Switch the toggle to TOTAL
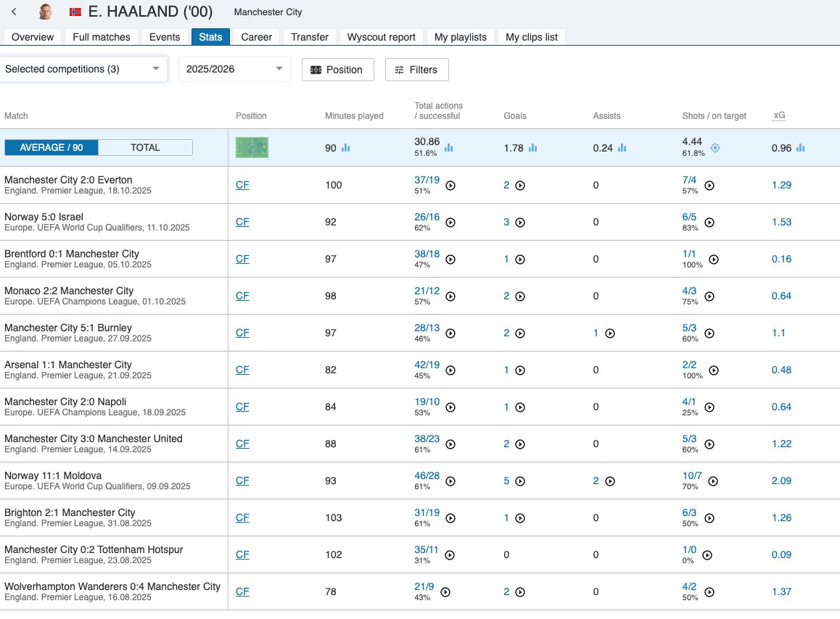Screen dimensions: 840x619 click(145, 147)
